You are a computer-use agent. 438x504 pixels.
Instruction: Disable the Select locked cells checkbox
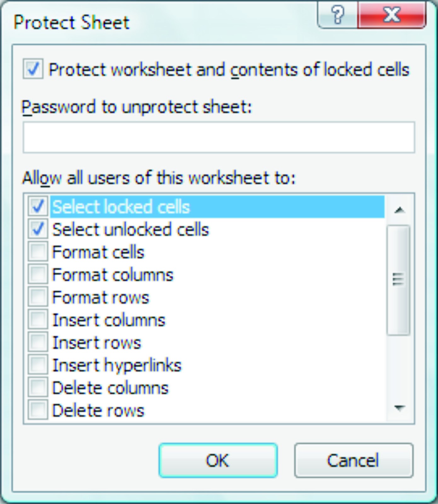(x=37, y=207)
